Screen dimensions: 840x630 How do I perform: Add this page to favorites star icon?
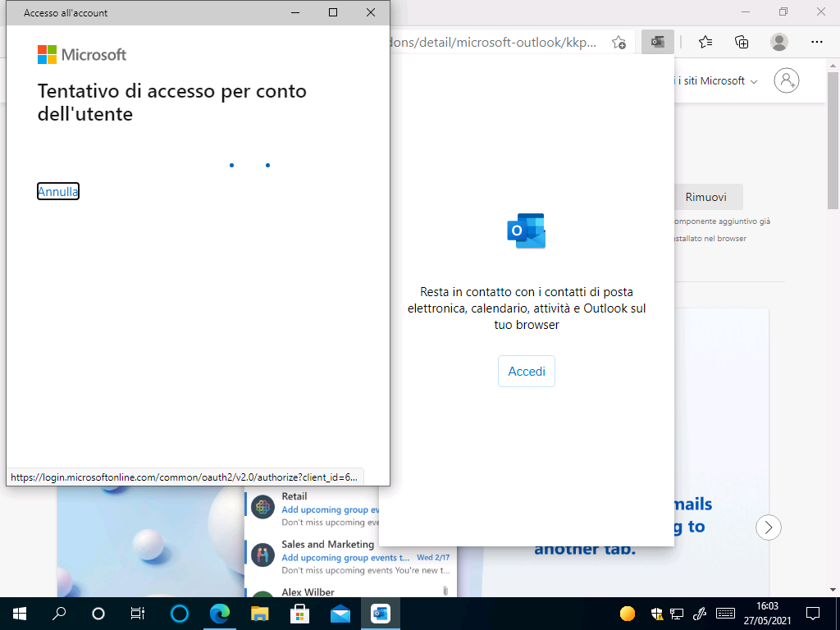coord(619,43)
